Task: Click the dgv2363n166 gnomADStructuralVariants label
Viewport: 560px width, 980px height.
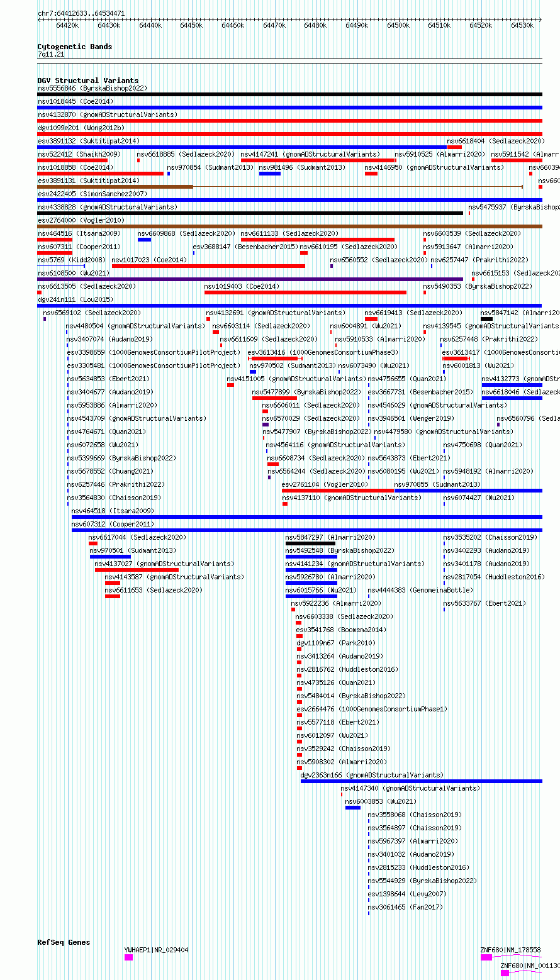Action: coord(372,775)
